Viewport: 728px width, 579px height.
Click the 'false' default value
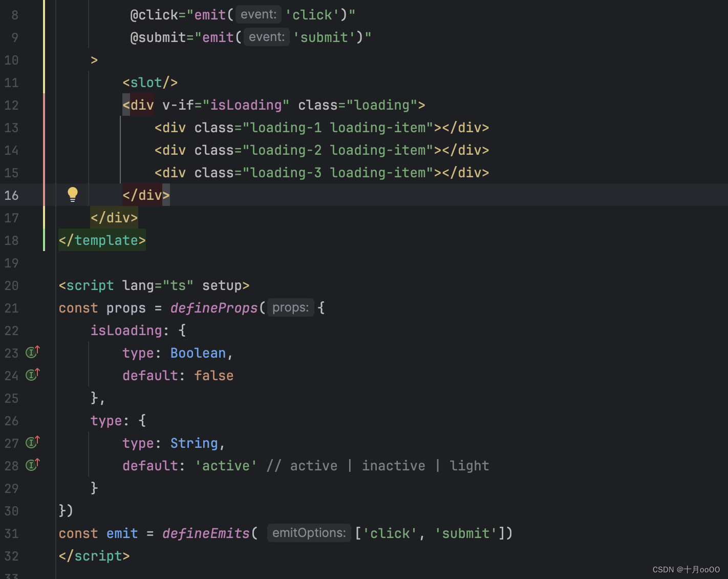click(214, 376)
